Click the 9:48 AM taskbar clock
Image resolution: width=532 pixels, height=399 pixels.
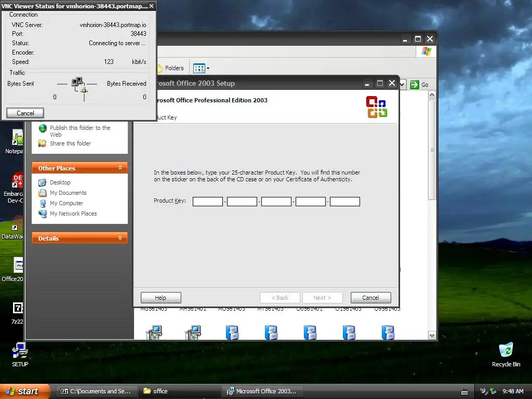coord(513,391)
